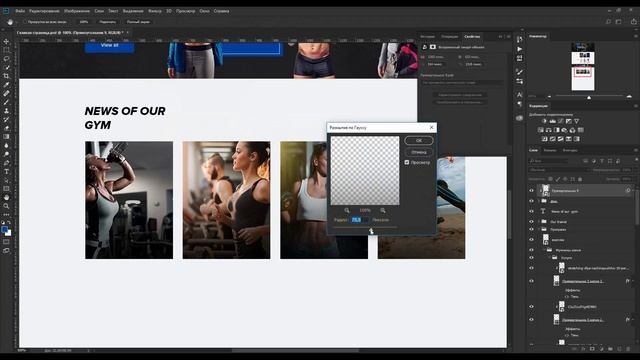Select the Move tool

click(x=6, y=41)
